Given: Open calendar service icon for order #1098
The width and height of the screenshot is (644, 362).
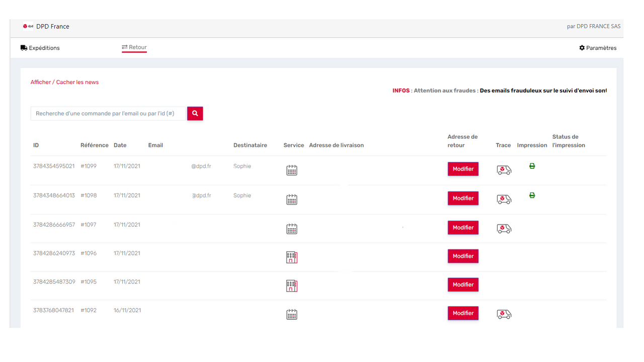Looking at the screenshot, I should 292,200.
